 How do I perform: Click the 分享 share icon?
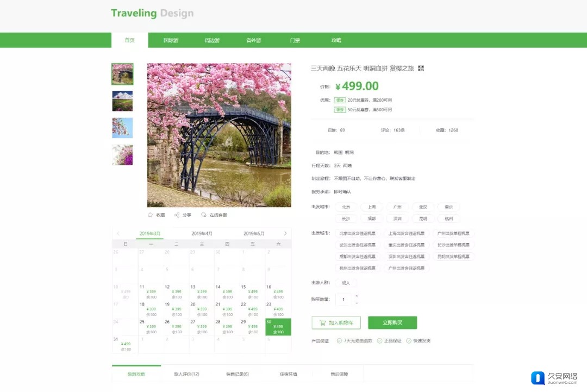pos(177,215)
